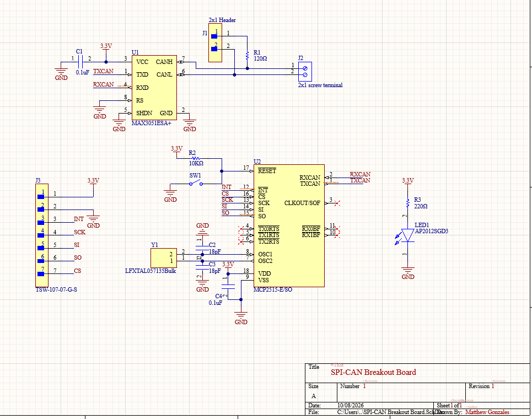Image resolution: width=532 pixels, height=419 pixels.
Task: Click the GND symbol attached to C1
Action: 61,74
